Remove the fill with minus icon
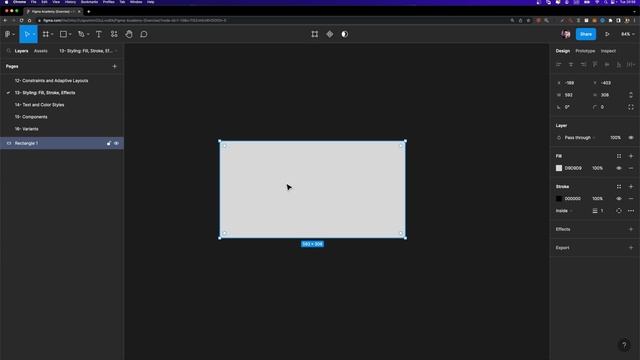 point(631,168)
